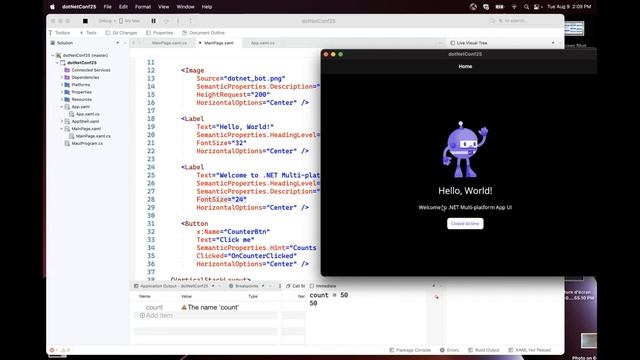Expand the Platforms folder
The height and width of the screenshot is (360, 640).
(x=62, y=85)
